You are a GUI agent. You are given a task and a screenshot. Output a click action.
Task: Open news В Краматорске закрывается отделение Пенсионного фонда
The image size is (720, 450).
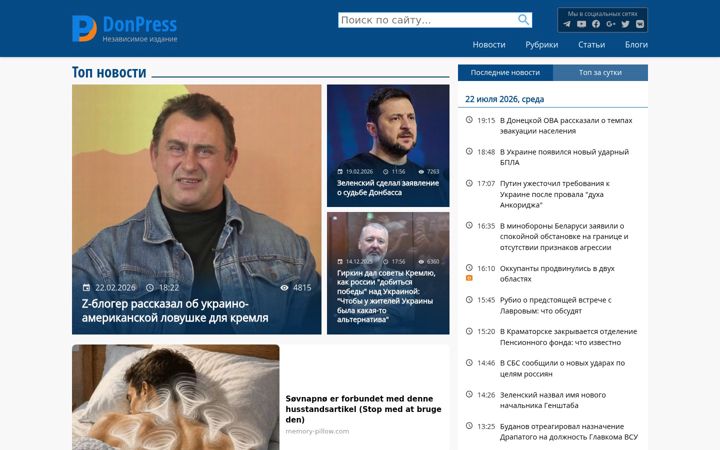pyautogui.click(x=568, y=337)
